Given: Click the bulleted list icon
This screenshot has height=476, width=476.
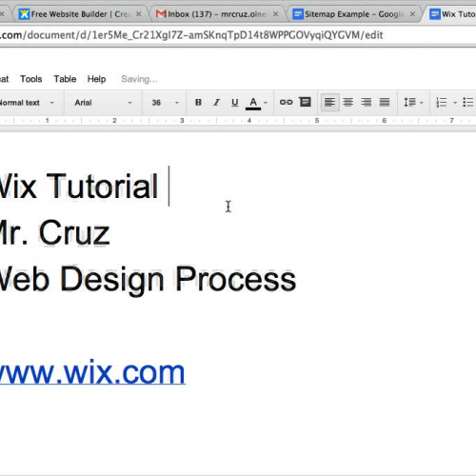Looking at the screenshot, I should (x=468, y=102).
